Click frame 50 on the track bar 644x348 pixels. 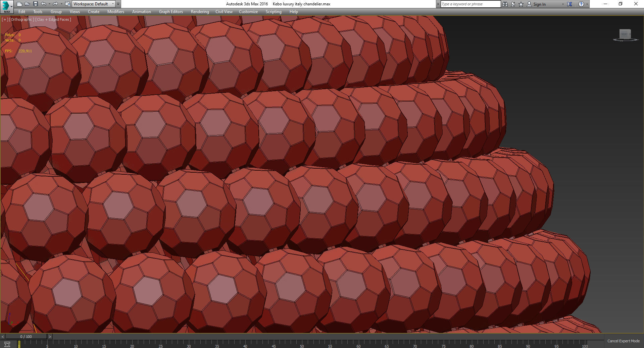[302, 344]
